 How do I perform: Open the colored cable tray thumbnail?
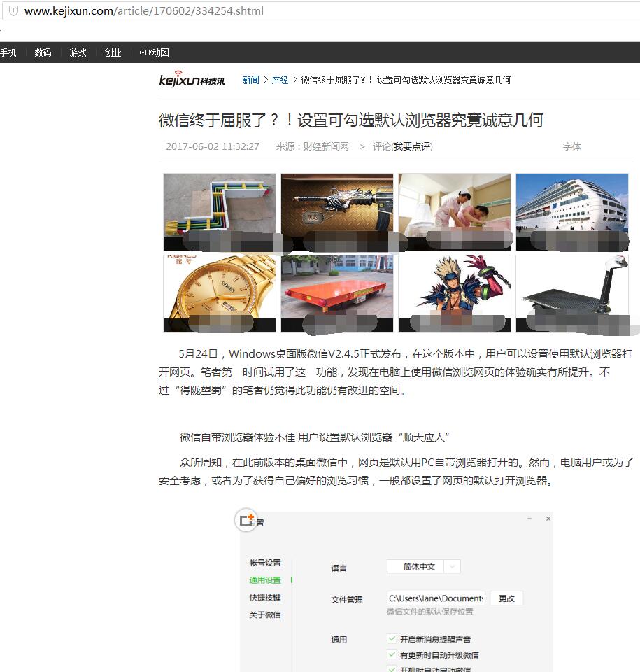pyautogui.click(x=220, y=211)
